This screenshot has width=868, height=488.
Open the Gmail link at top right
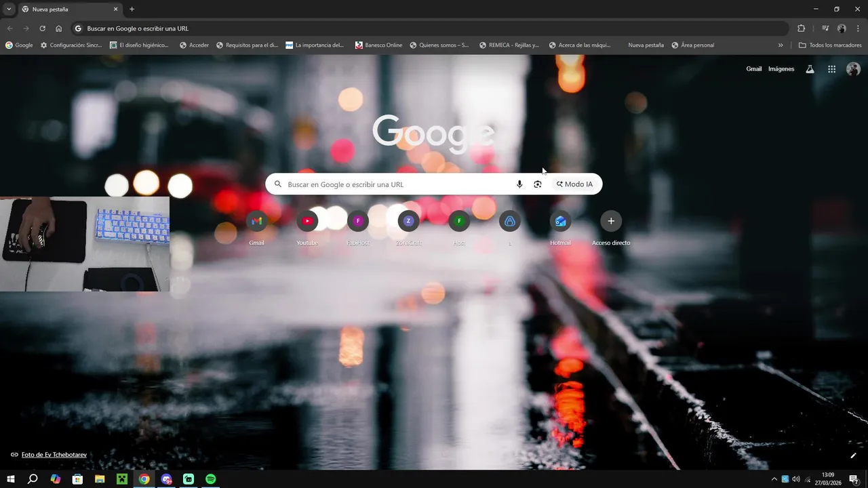click(x=754, y=69)
